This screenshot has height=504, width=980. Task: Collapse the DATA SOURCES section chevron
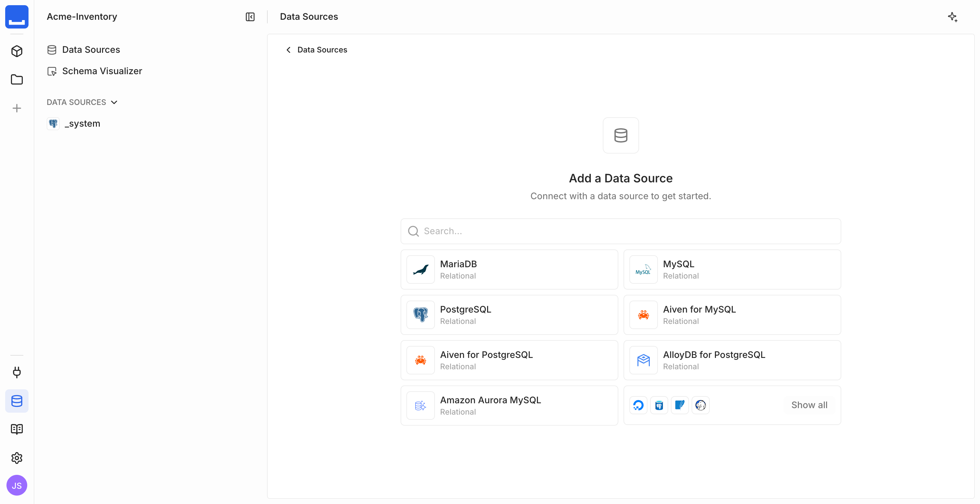[114, 102]
